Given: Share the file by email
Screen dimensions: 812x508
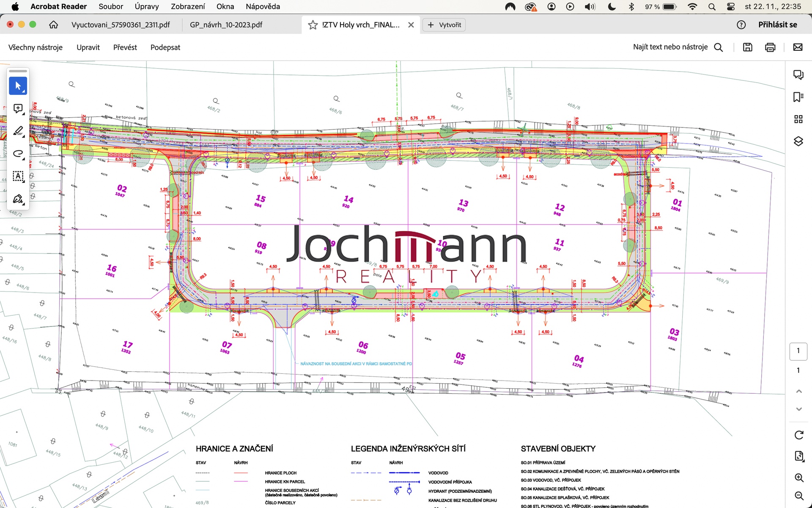Looking at the screenshot, I should (798, 47).
